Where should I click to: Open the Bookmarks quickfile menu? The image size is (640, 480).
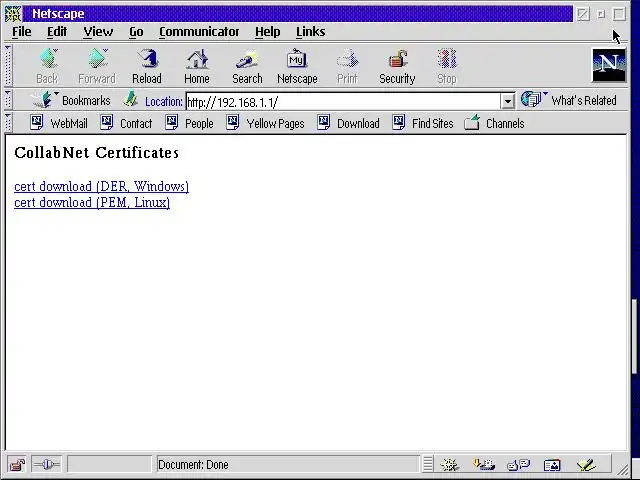(x=70, y=100)
